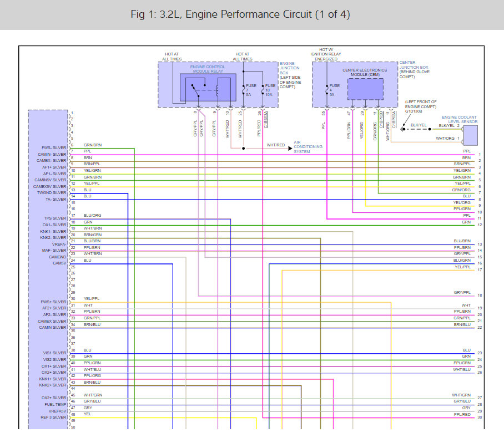
Task: Click the arrowhead pointing to Air Conditioning System
Action: tap(290, 148)
